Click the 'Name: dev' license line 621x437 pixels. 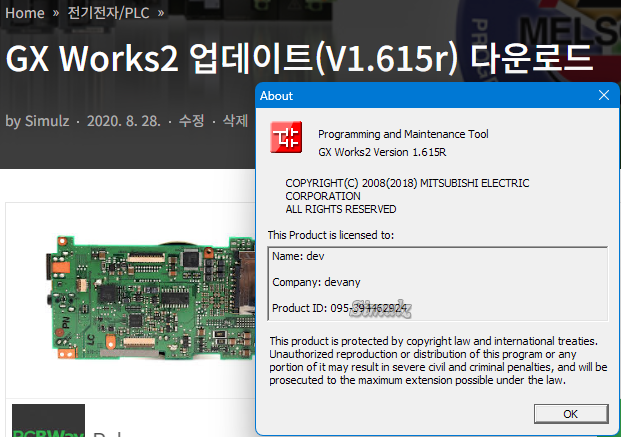click(298, 256)
